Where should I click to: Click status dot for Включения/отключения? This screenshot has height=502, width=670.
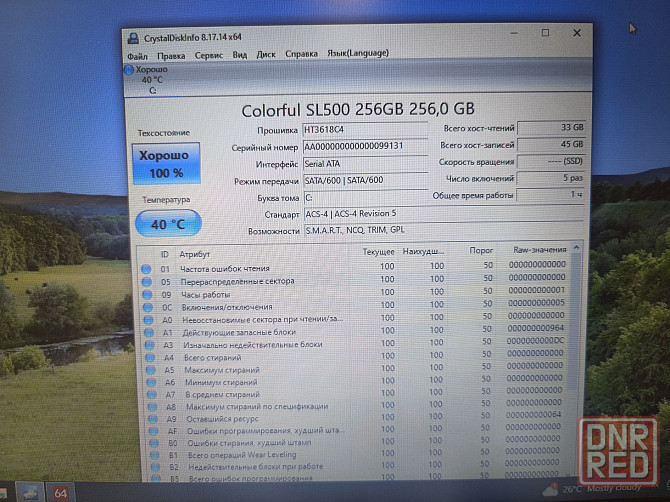pyautogui.click(x=148, y=307)
